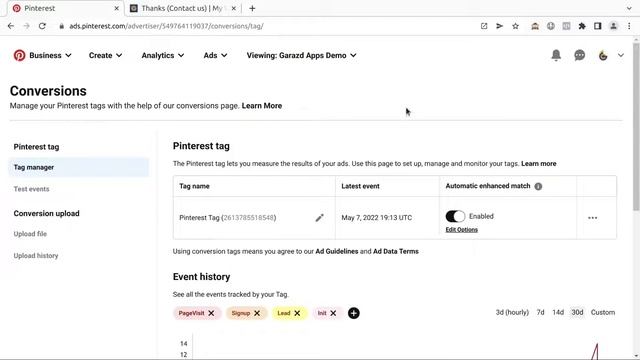Image resolution: width=640 pixels, height=360 pixels.
Task: Click the profile avatar icon
Action: pyautogui.click(x=603, y=55)
